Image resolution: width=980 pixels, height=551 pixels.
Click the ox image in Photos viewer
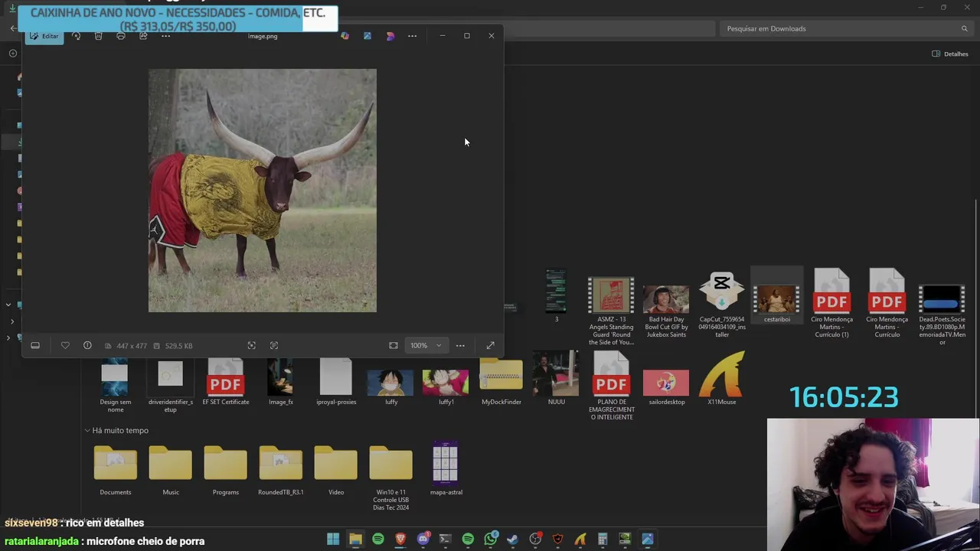pyautogui.click(x=263, y=191)
